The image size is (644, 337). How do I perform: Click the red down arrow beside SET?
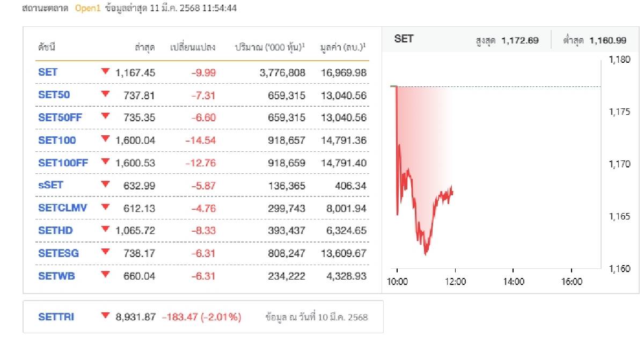[105, 71]
